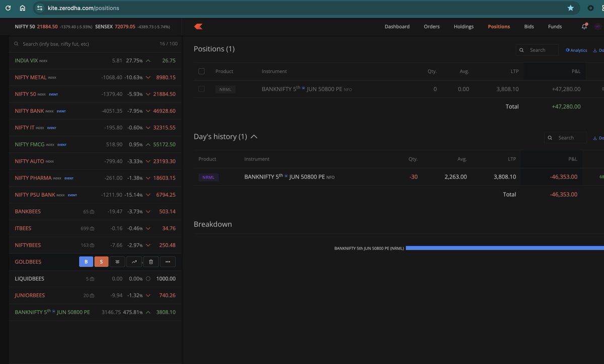Screen dimensions: 604x364
Task: Click the up chevron on BANKNIFTY watchlist row
Action: click(x=148, y=312)
